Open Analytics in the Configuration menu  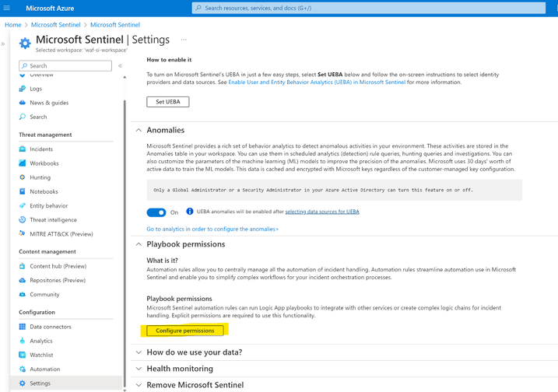click(x=40, y=341)
